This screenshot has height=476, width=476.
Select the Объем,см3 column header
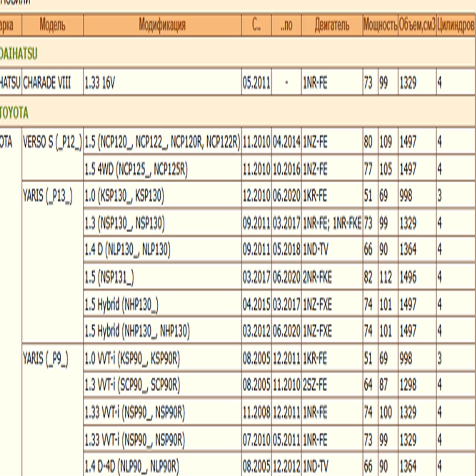[x=417, y=25]
